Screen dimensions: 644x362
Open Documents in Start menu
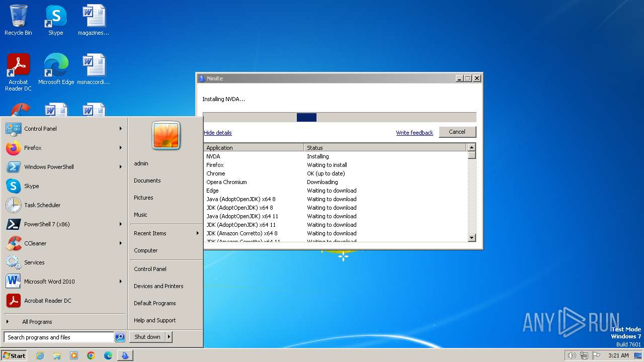click(147, 180)
